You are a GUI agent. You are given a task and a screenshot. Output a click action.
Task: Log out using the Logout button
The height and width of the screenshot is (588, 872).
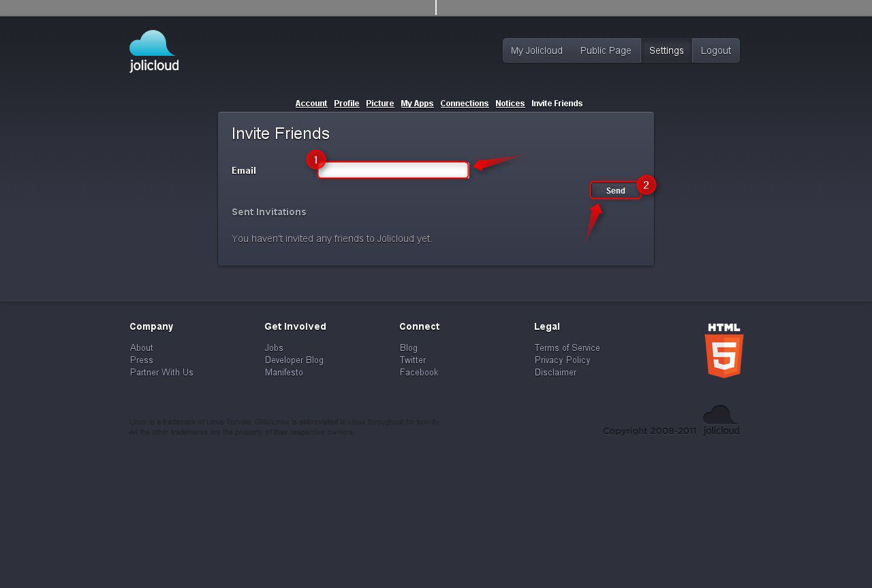pyautogui.click(x=715, y=50)
